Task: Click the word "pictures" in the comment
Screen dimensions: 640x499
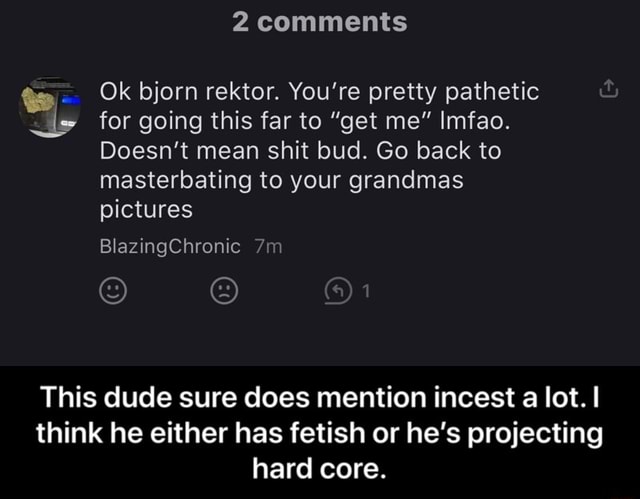Action: (145, 211)
